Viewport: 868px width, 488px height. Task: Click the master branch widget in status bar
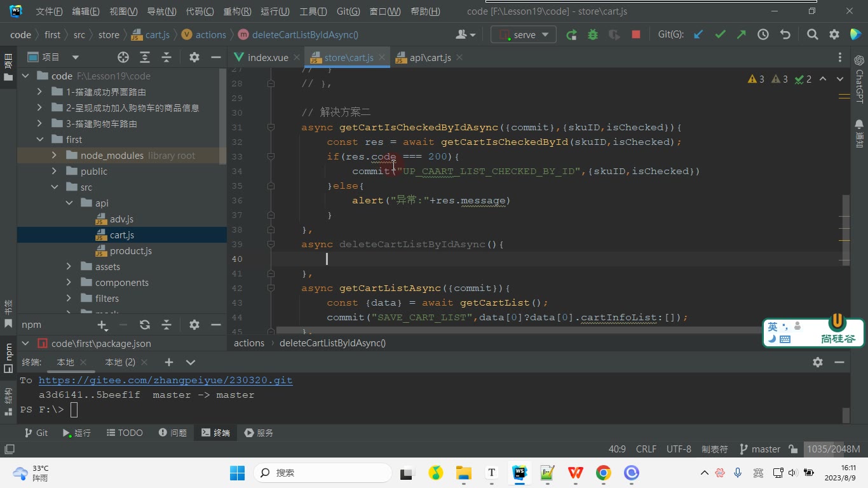[x=760, y=449]
